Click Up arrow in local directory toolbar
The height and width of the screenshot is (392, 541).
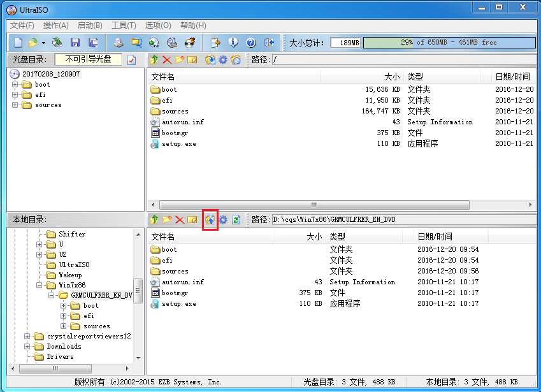click(x=154, y=219)
